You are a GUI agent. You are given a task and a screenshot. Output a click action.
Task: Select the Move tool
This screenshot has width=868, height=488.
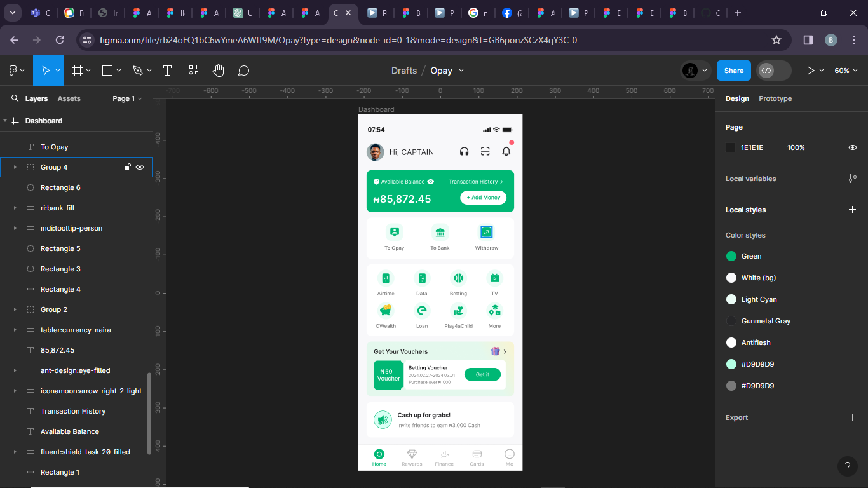coord(46,71)
